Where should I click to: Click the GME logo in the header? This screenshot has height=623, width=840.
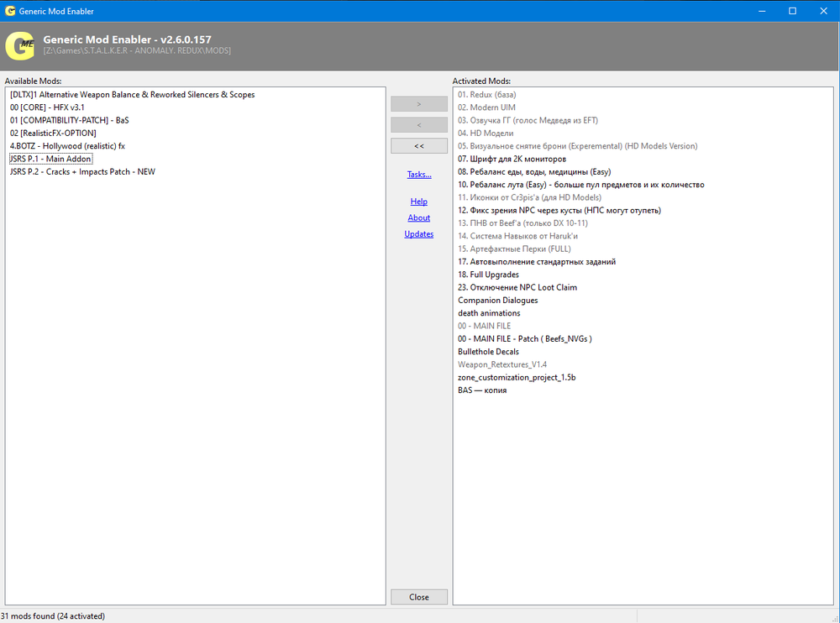(20, 45)
